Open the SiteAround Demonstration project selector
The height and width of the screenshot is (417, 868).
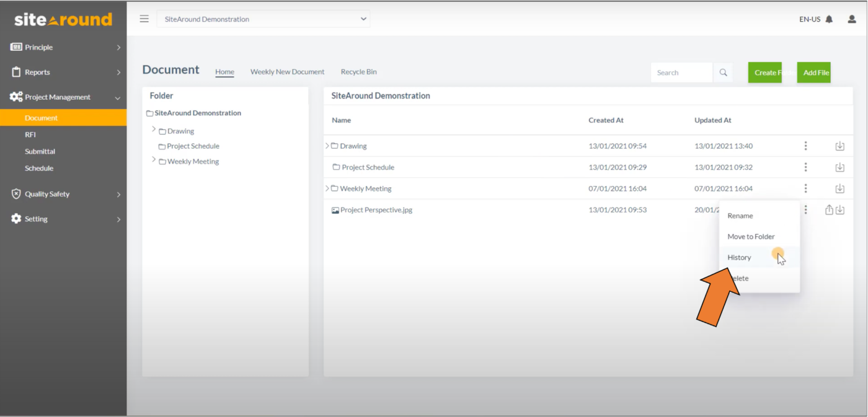point(263,19)
